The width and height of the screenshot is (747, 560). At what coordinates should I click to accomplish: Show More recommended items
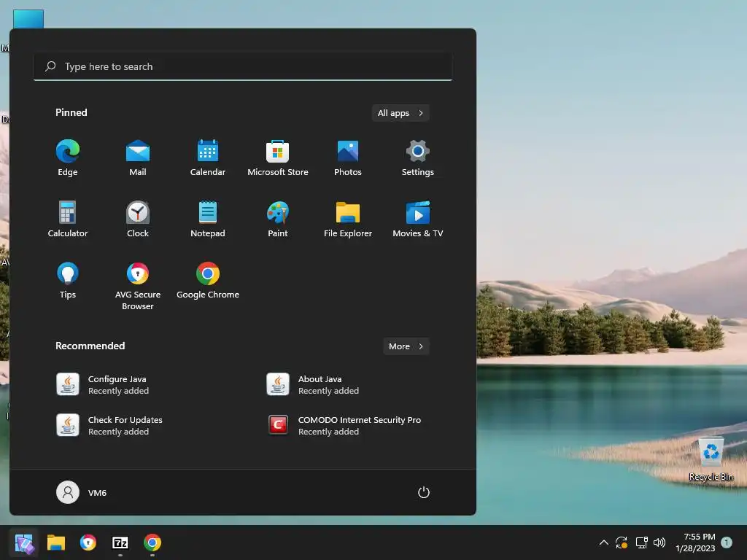pos(406,346)
